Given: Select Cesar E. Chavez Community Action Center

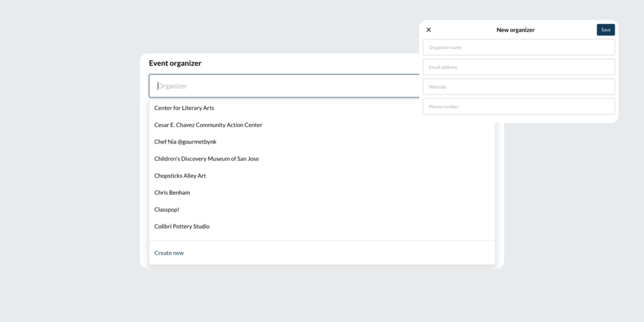Looking at the screenshot, I should click(208, 125).
